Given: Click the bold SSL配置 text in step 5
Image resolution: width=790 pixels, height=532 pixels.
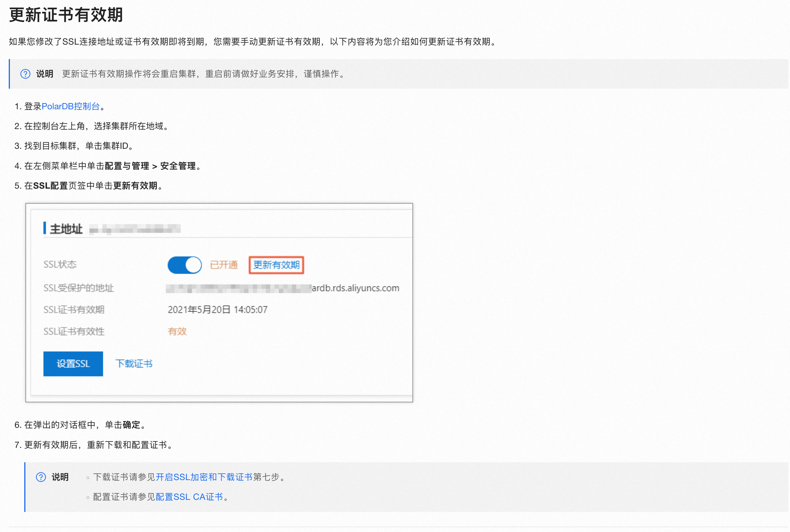Looking at the screenshot, I should (51, 186).
